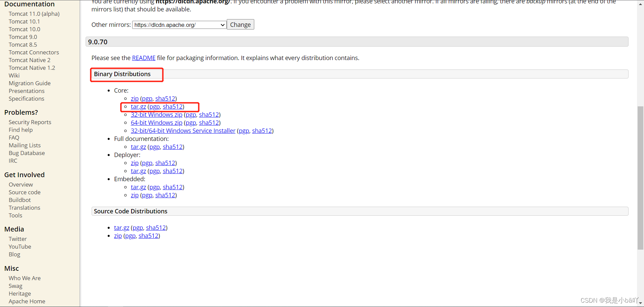Open Tomcat 10.1 documentation

(24, 21)
